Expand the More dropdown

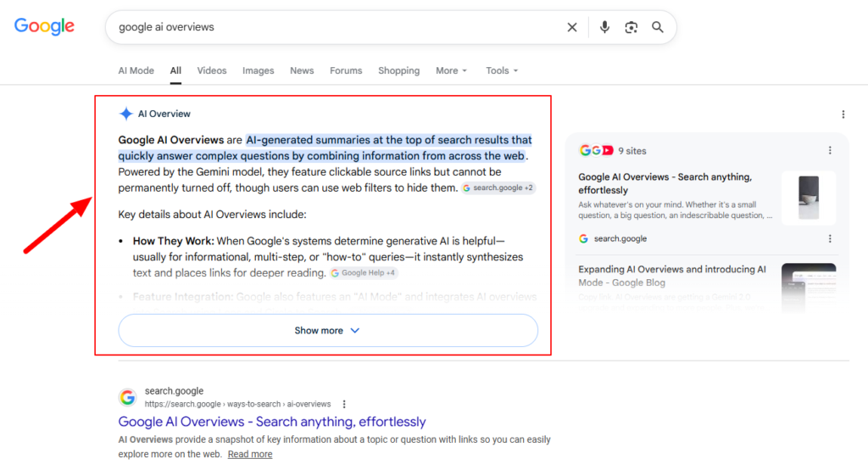451,70
